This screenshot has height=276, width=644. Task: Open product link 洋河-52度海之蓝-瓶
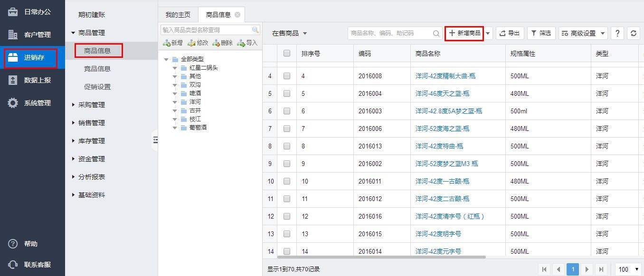pyautogui.click(x=442, y=129)
